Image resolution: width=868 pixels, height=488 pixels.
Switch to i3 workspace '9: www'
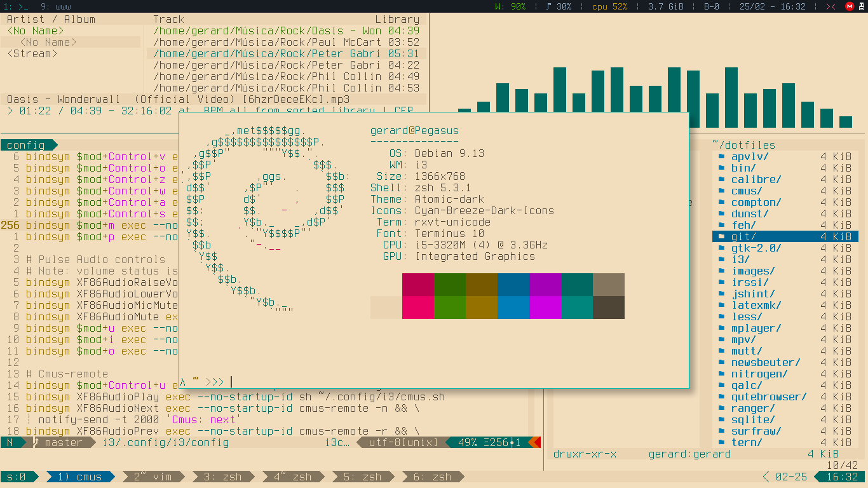click(56, 6)
